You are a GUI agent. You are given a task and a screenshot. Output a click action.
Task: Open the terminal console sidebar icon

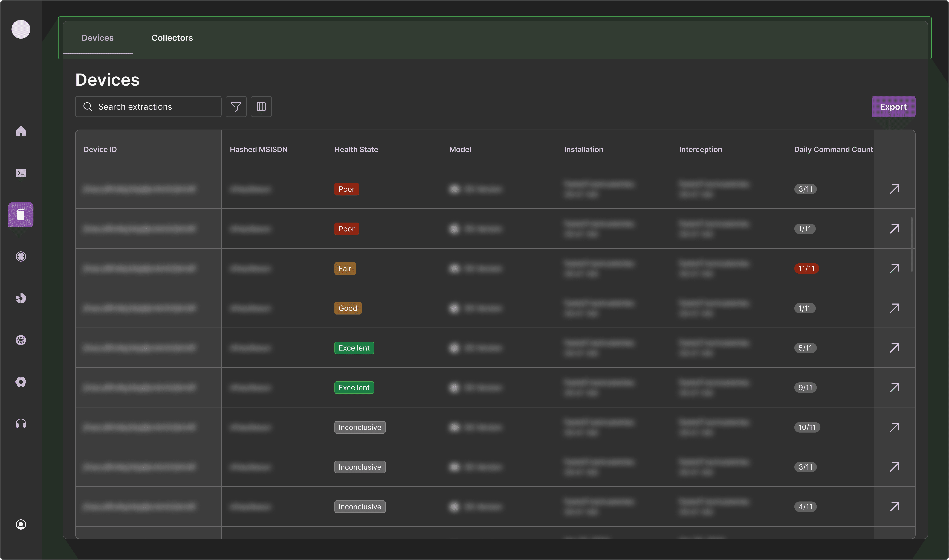21,173
